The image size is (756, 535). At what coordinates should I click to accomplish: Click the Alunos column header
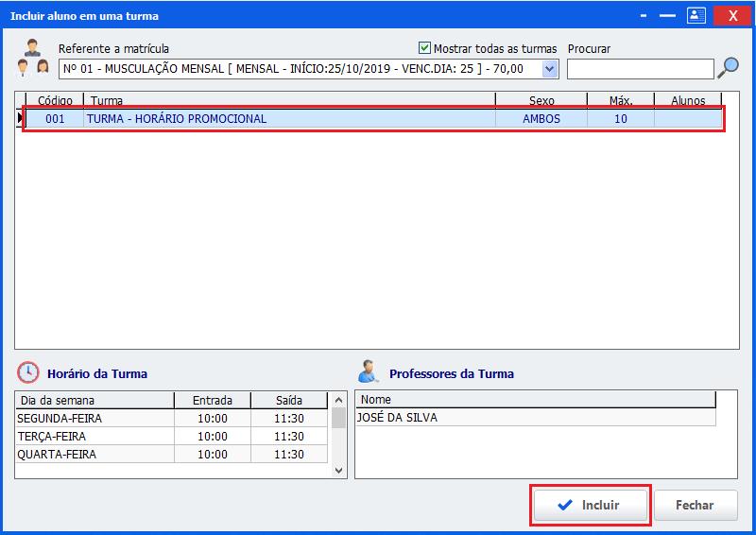[688, 100]
